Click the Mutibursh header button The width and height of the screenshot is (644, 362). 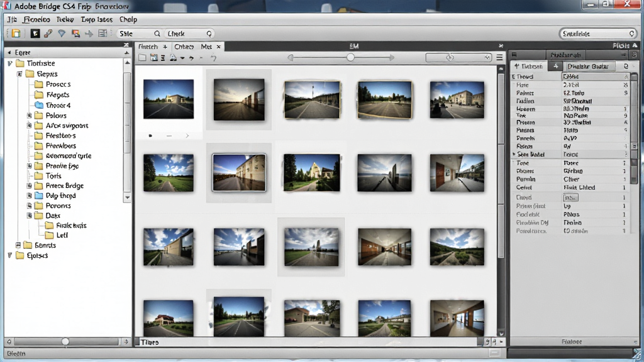click(x=565, y=55)
